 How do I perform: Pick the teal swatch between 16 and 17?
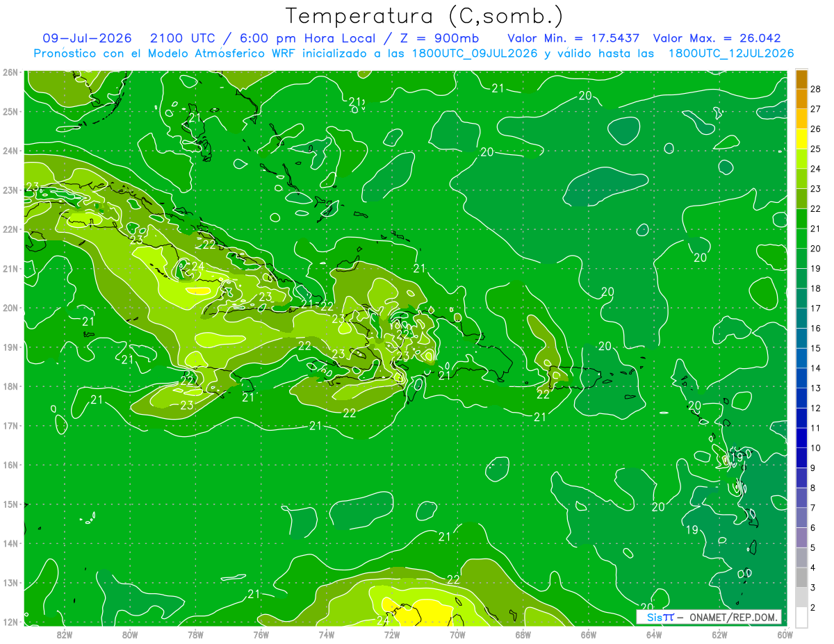(801, 318)
